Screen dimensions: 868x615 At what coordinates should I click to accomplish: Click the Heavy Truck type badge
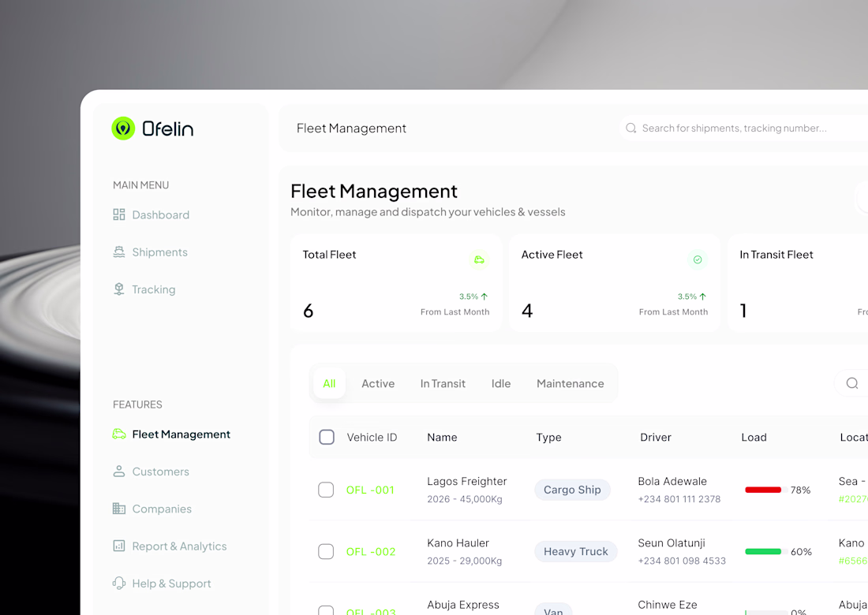576,551
